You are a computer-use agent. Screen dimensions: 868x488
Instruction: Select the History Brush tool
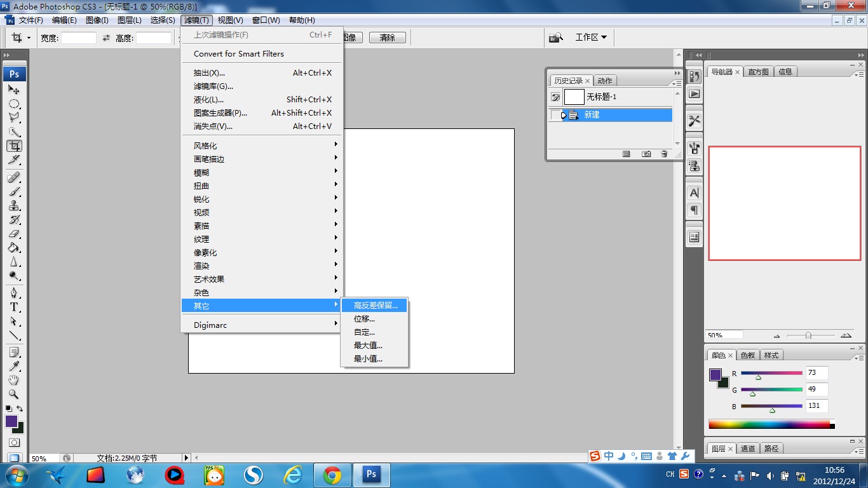14,219
